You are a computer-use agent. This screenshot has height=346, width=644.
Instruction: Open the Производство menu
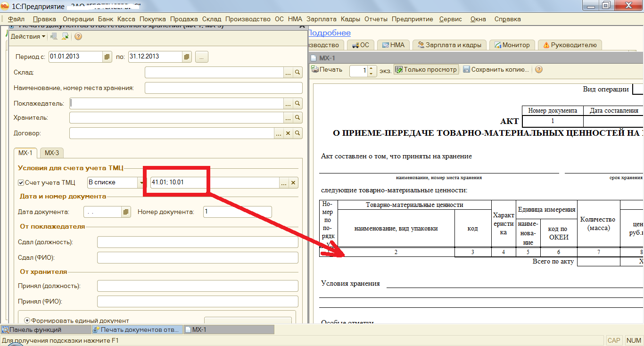(248, 19)
